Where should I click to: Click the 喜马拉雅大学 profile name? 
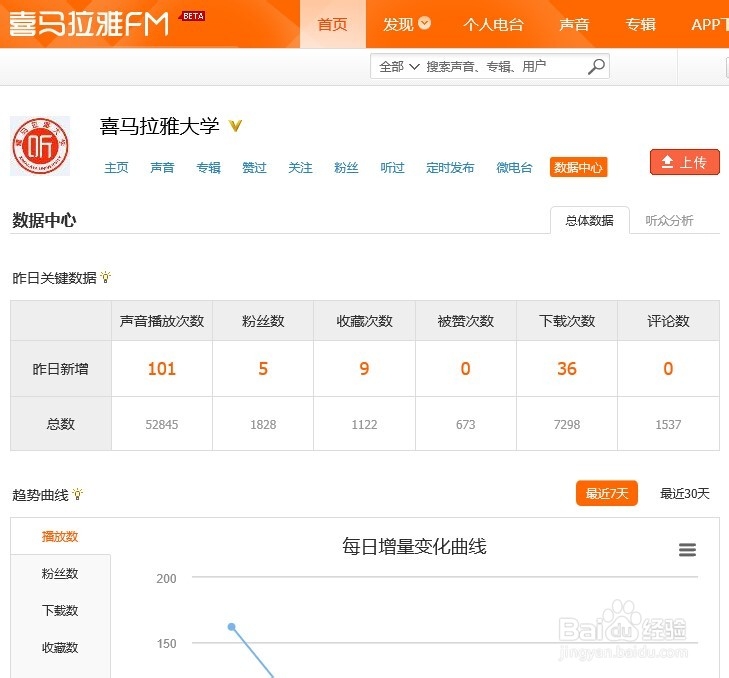tap(159, 126)
